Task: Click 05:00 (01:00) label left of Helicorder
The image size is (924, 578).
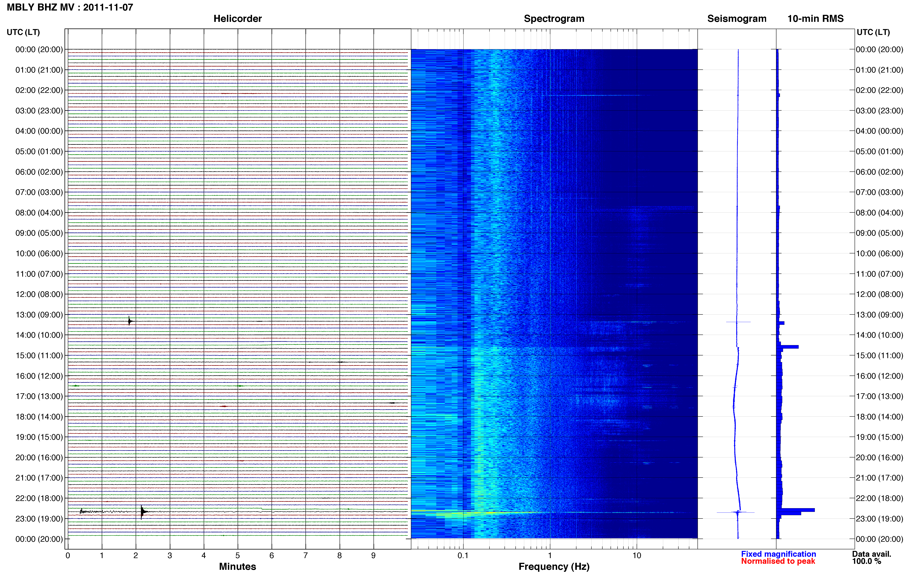Action: point(39,151)
